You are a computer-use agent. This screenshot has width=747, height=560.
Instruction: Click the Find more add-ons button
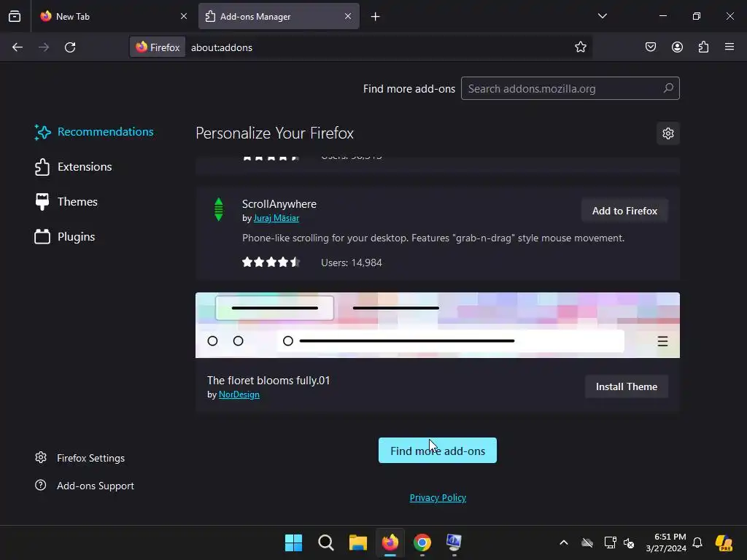click(438, 451)
